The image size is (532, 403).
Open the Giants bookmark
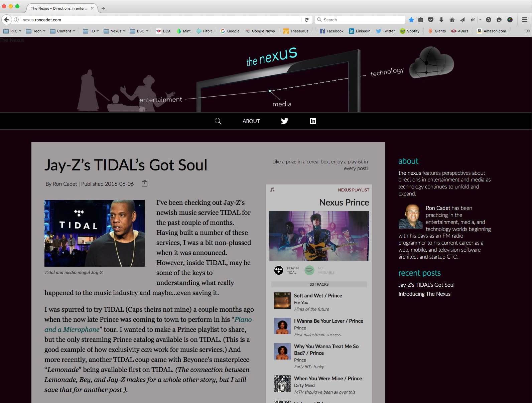(x=437, y=31)
